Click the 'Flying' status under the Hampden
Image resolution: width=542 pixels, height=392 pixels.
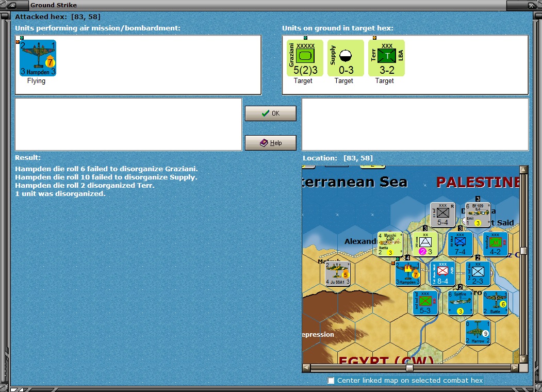(x=36, y=81)
